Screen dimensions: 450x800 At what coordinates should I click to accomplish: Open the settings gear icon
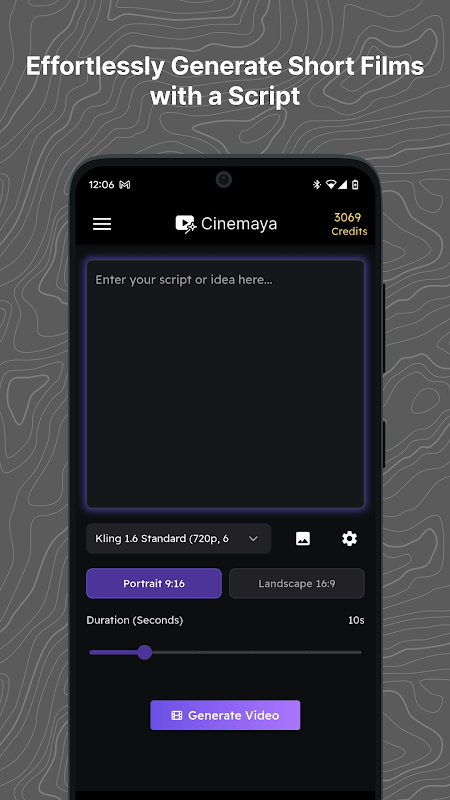click(x=349, y=538)
